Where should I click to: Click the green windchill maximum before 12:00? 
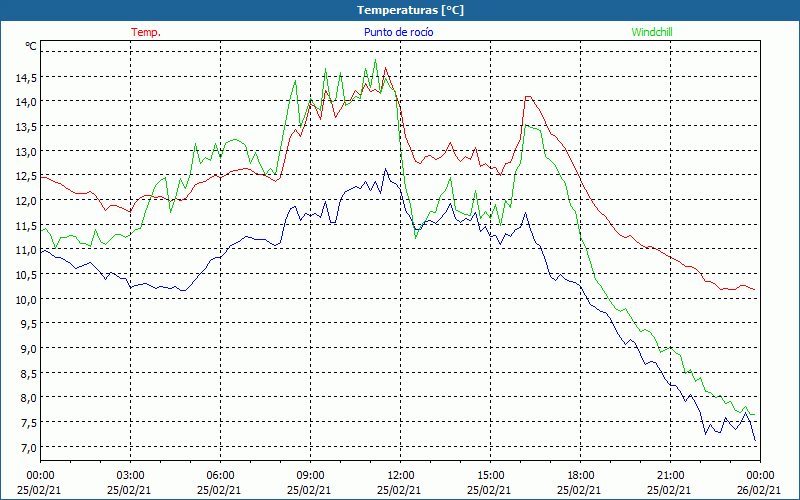(376, 60)
